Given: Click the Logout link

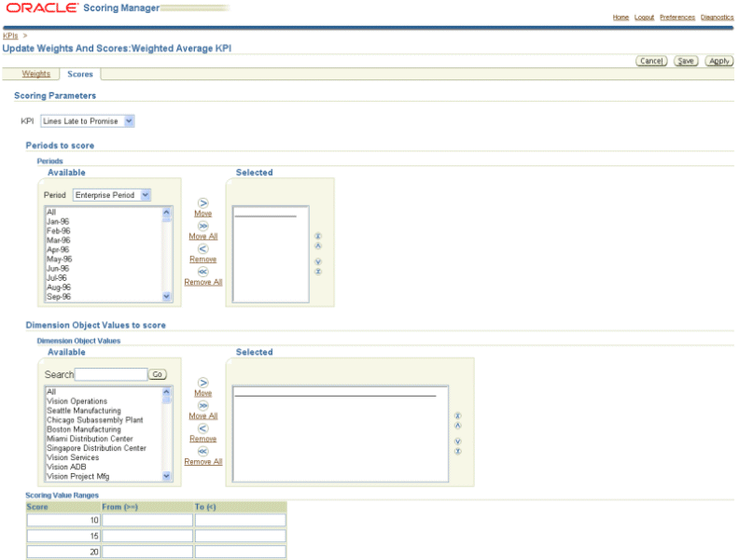Looking at the screenshot, I should pos(644,18).
